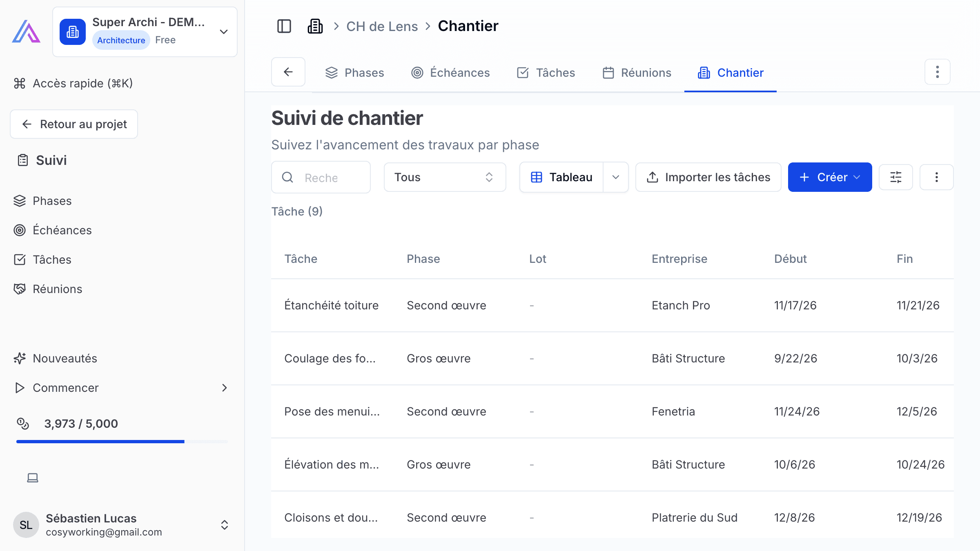Open the credits coin icon
This screenshot has height=551, width=980.
[23, 424]
